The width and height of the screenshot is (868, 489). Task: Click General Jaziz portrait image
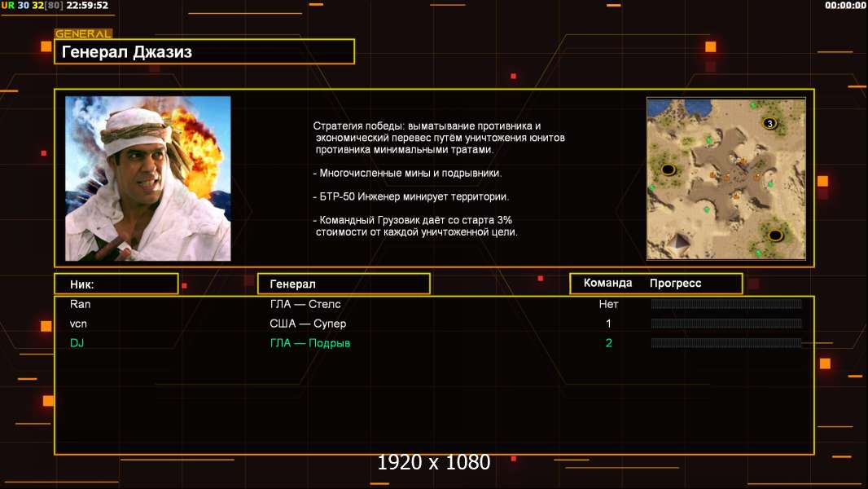click(148, 178)
